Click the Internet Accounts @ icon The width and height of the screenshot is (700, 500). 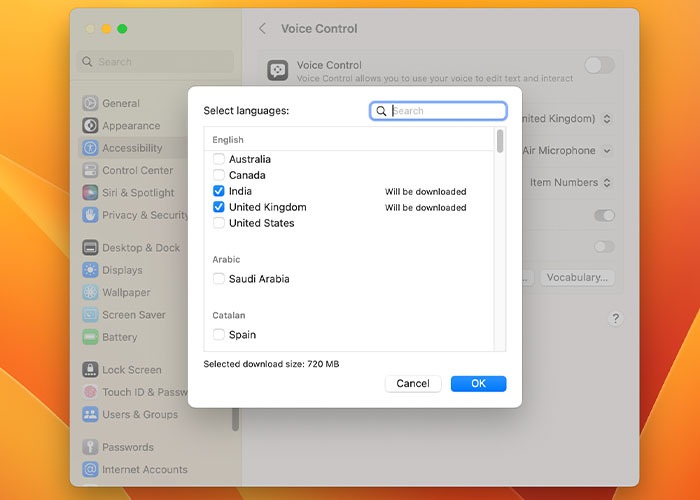coord(90,469)
